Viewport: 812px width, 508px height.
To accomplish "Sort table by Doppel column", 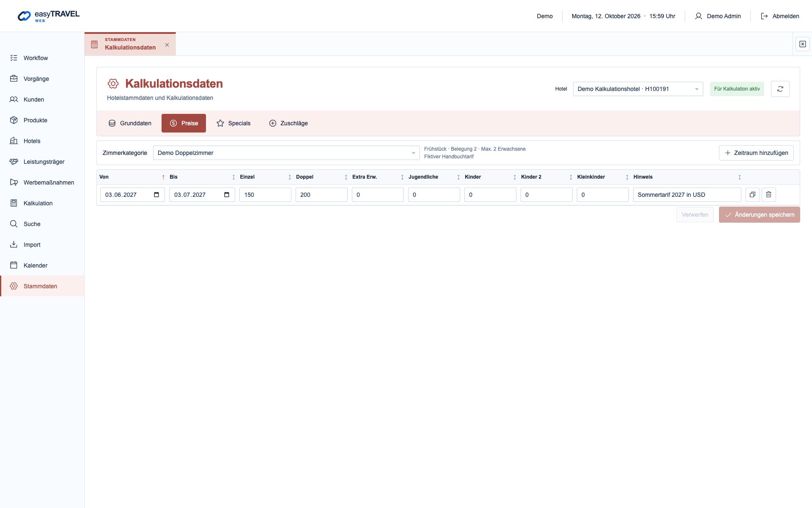I will [x=321, y=177].
